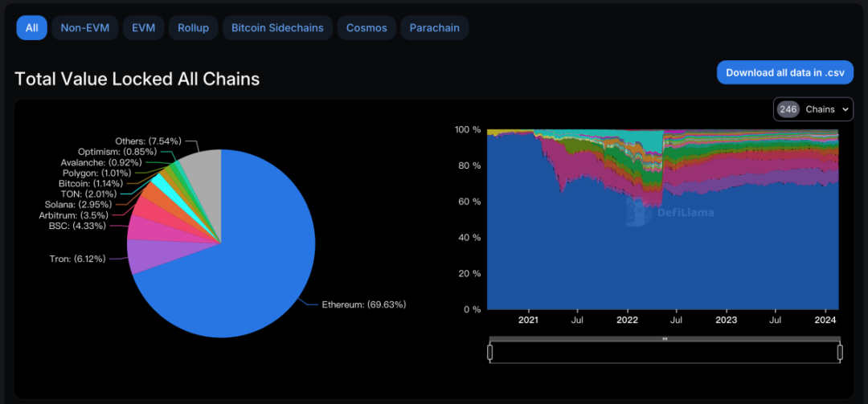Screen dimensions: 868x404
Task: Switch to the EVM filter tab
Action: (143, 27)
